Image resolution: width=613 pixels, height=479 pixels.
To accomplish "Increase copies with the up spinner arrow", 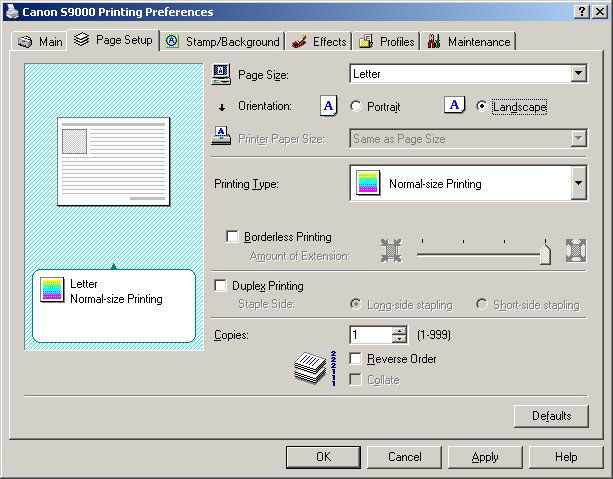I will 400,330.
